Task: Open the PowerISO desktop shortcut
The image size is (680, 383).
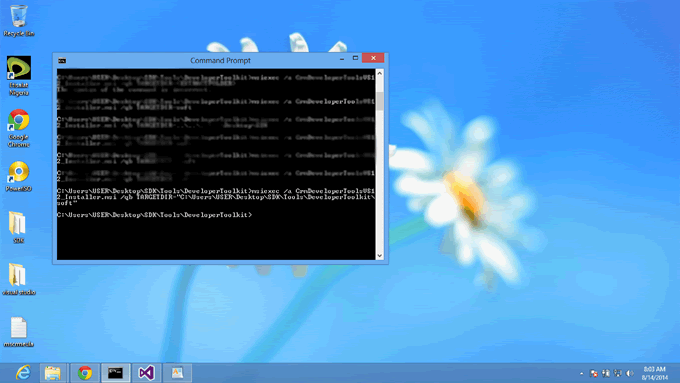Action: tap(19, 176)
